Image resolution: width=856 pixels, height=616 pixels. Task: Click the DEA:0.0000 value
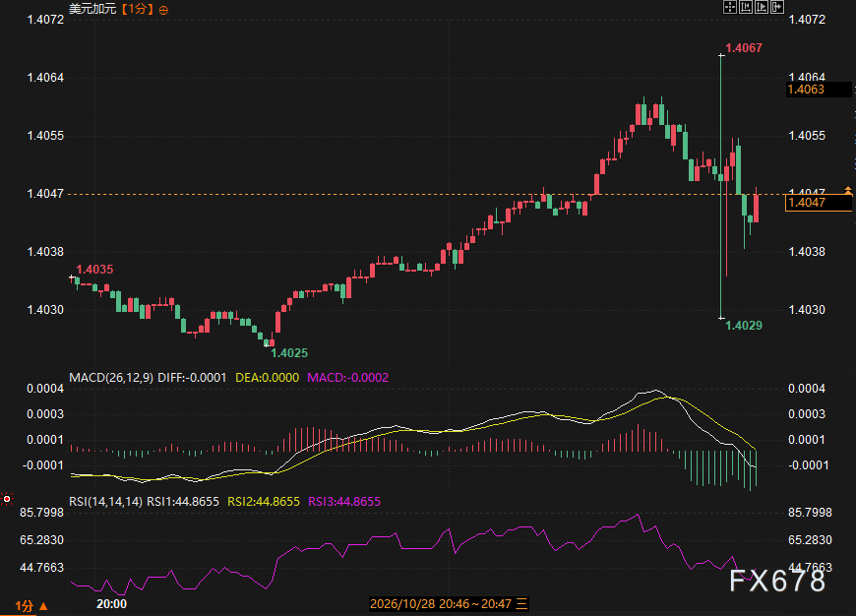pyautogui.click(x=267, y=377)
